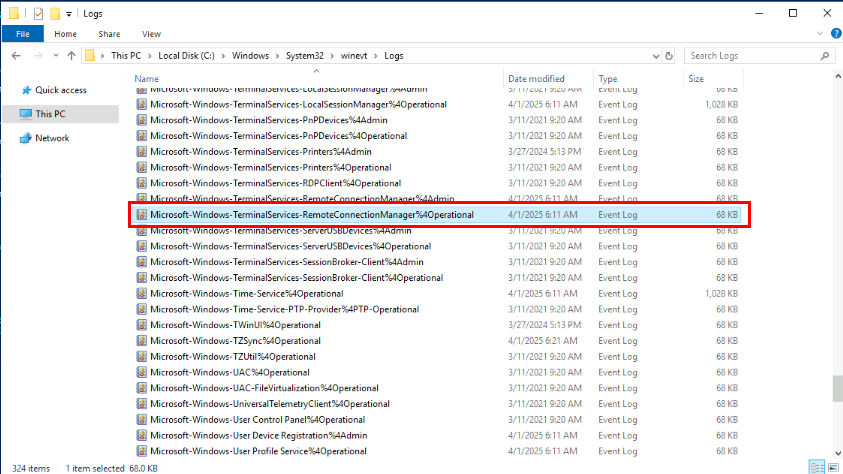Viewport: 843px width, 474px height.
Task: Select RemoteConnectionManager%4Operational log file icon
Action: pyautogui.click(x=141, y=214)
